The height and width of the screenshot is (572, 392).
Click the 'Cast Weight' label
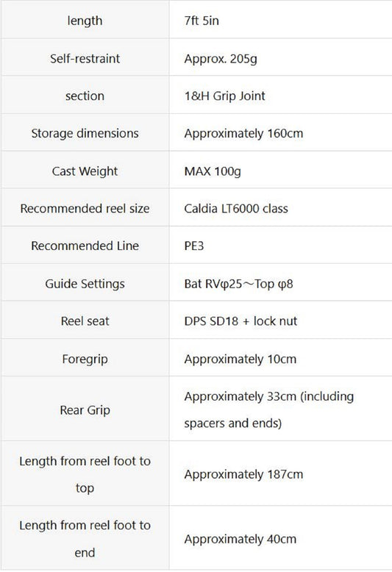click(x=85, y=171)
